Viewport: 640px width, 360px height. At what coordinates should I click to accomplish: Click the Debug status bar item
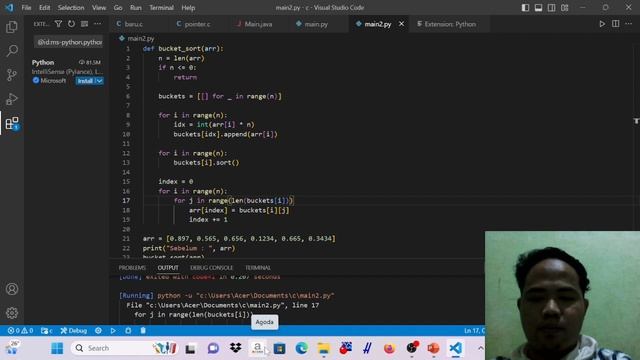[x=74, y=331]
